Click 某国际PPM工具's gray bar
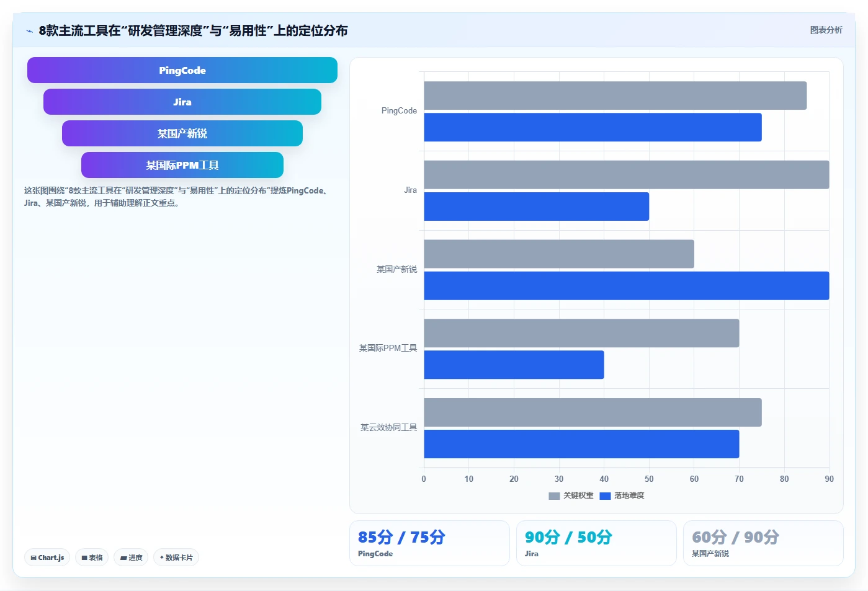The height and width of the screenshot is (591, 868). point(581,333)
